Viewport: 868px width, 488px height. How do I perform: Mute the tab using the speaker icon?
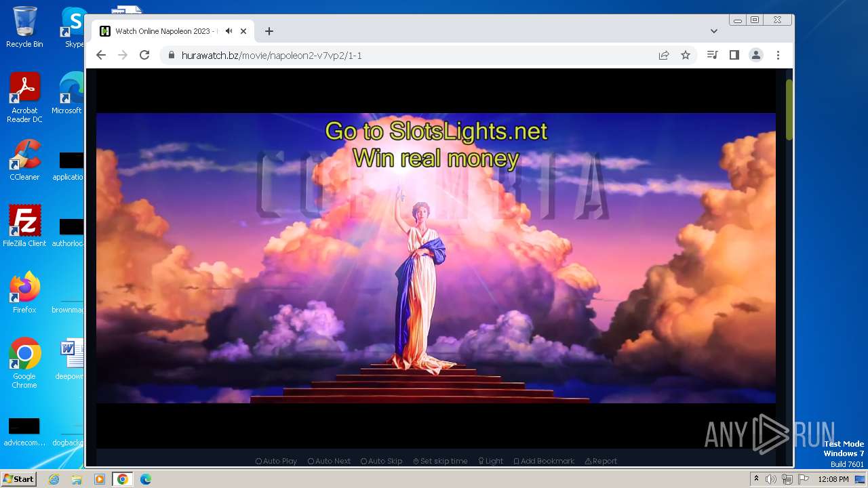(229, 31)
